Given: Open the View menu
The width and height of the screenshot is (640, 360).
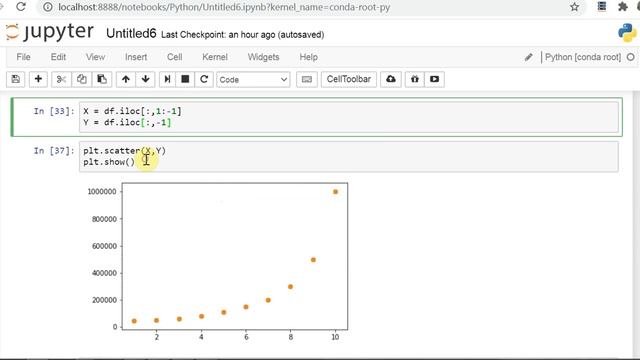Looking at the screenshot, I should [96, 57].
